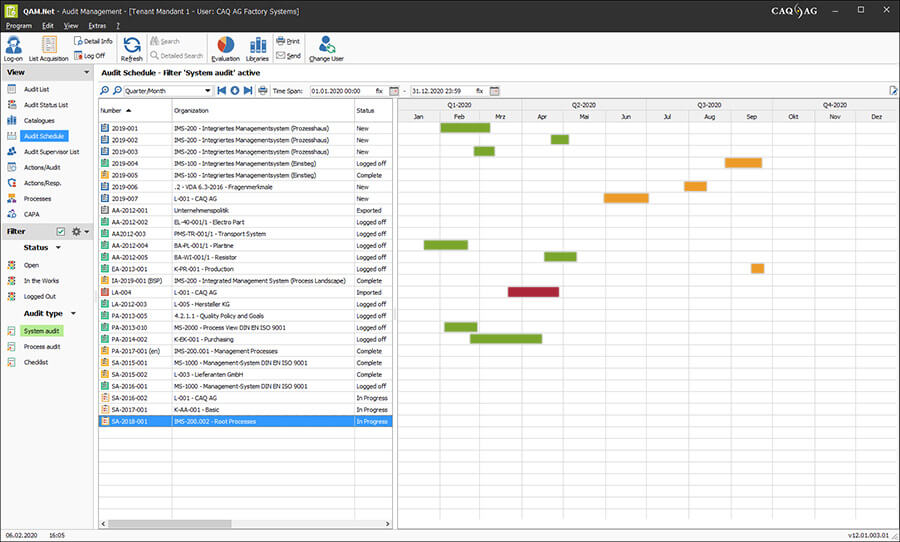The width and height of the screenshot is (900, 542).
Task: Click the printer icon in schedule toolbar
Action: point(263,91)
